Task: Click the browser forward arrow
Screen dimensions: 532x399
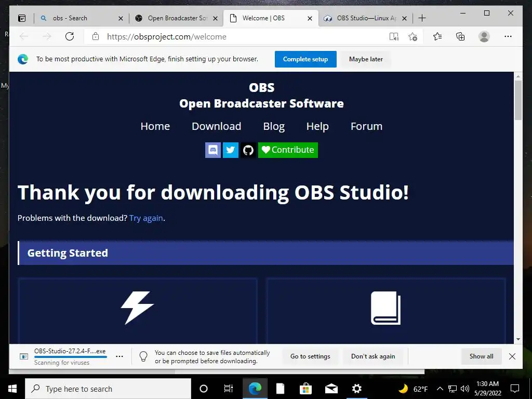Action: [x=47, y=36]
